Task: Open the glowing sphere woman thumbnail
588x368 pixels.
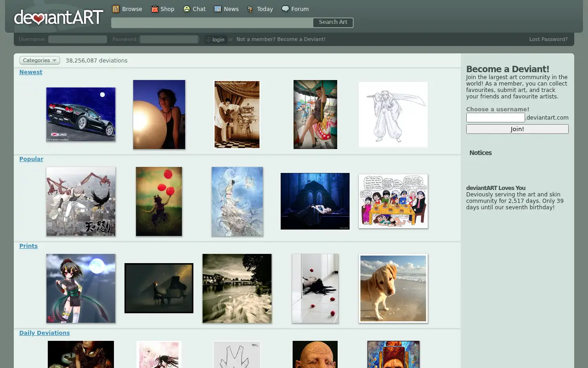Action: point(159,115)
